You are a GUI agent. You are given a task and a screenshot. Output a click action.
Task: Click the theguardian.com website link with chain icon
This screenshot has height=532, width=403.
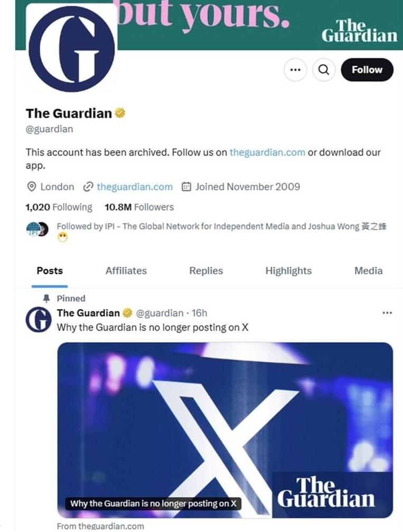click(x=134, y=187)
